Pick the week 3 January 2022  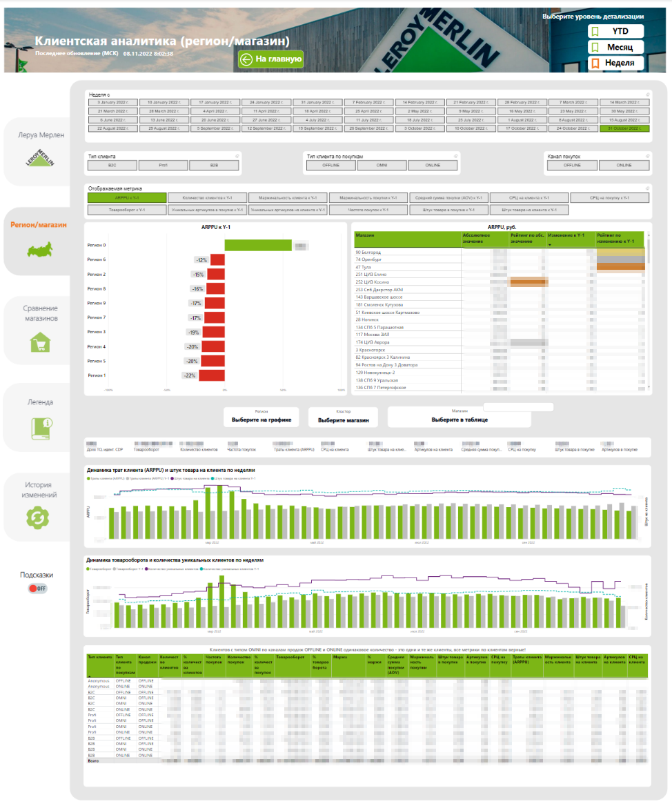point(112,103)
